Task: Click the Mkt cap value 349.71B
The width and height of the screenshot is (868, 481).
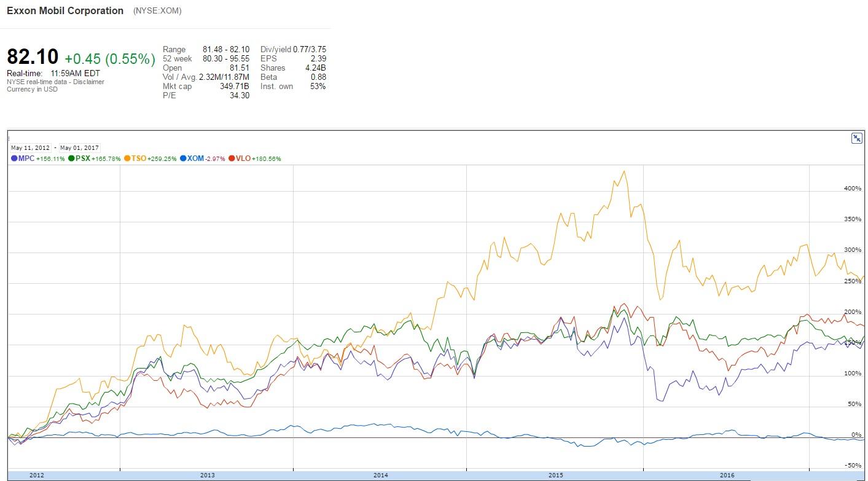Action: 235,86
